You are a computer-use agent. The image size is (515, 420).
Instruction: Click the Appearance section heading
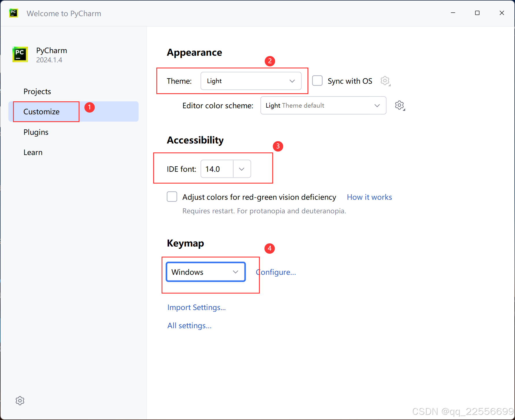[194, 52]
